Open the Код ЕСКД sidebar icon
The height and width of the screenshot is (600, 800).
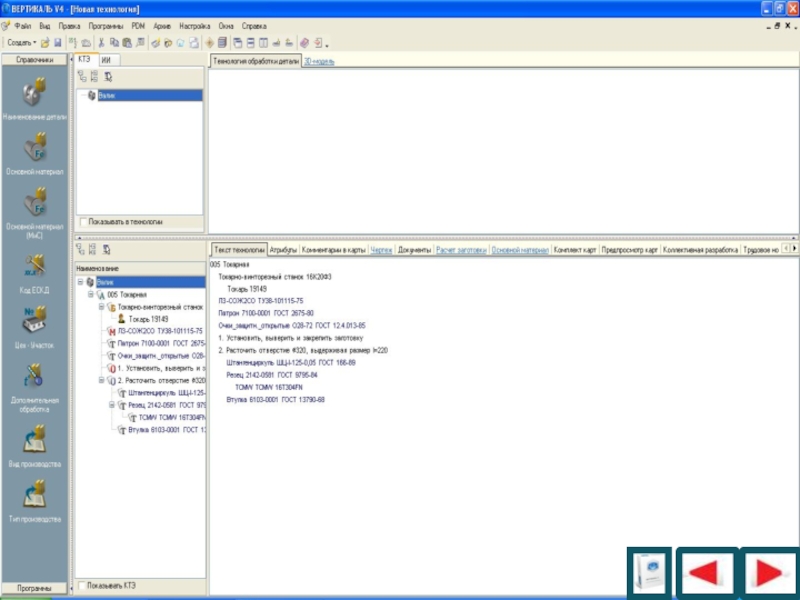click(x=34, y=263)
